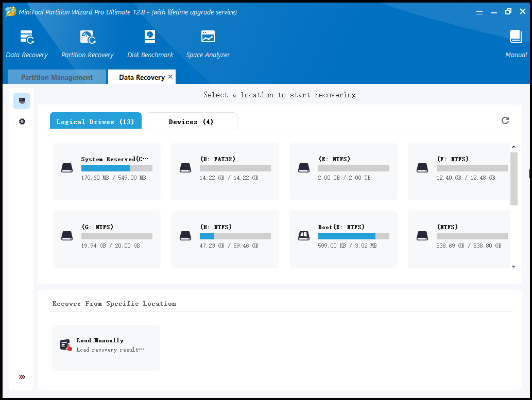The image size is (532, 400).
Task: Click the H: NTFS drive icon
Action: point(185,236)
